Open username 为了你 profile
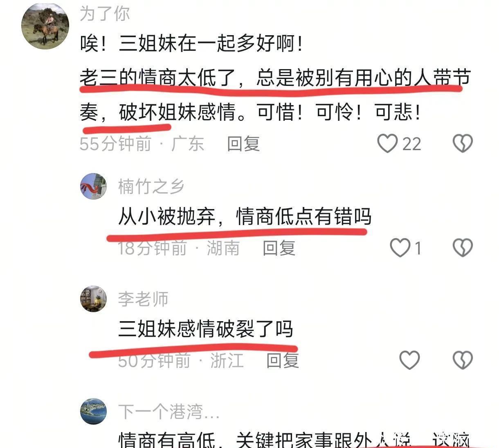Viewport: 499px width, 448px height. pos(105,14)
